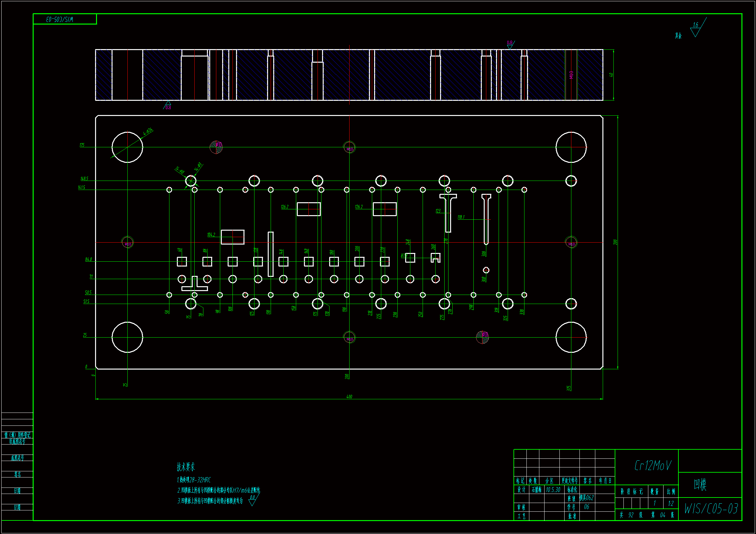Select the left-side M10 hole on centerline
The width and height of the screenshot is (756, 534).
(x=127, y=244)
